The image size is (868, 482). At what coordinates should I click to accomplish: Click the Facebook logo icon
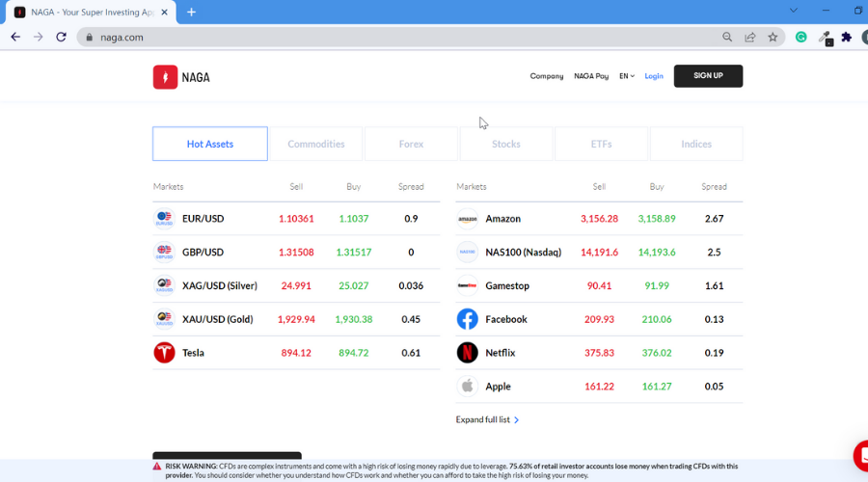tap(467, 319)
